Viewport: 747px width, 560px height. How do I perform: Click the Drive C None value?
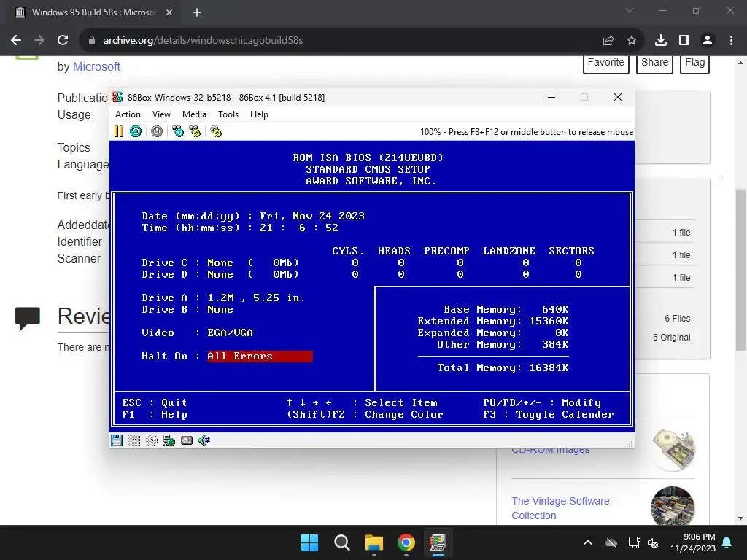(220, 262)
